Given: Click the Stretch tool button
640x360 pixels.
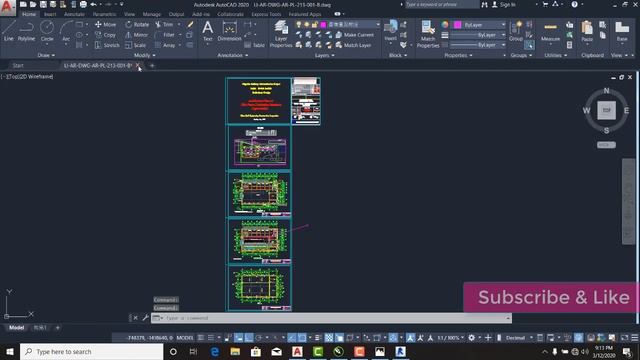Looking at the screenshot, I should point(107,45).
